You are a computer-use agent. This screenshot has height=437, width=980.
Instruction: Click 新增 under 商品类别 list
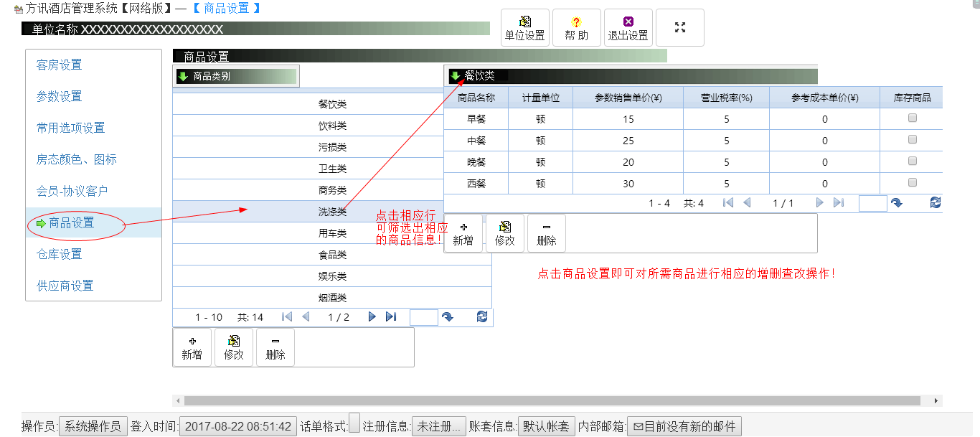click(192, 347)
